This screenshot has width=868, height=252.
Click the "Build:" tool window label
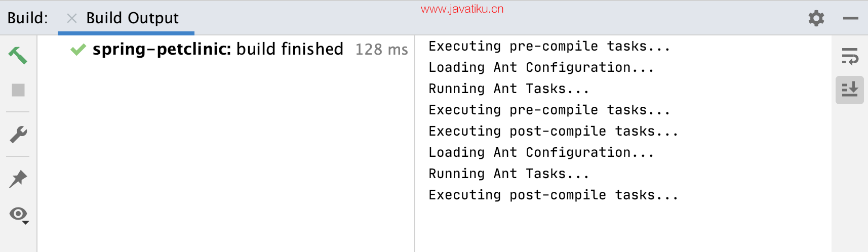[28, 18]
